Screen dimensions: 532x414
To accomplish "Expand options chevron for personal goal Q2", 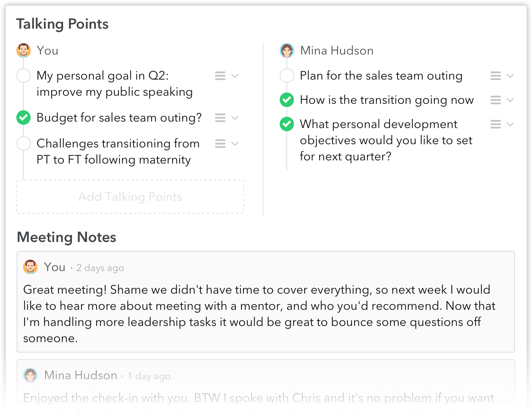I will [235, 76].
